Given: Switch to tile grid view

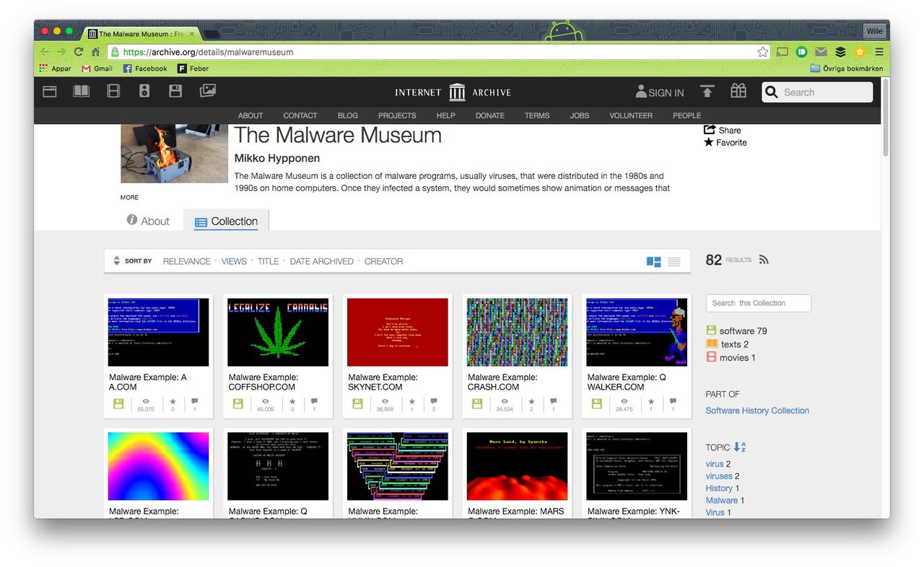Looking at the screenshot, I should tap(654, 262).
